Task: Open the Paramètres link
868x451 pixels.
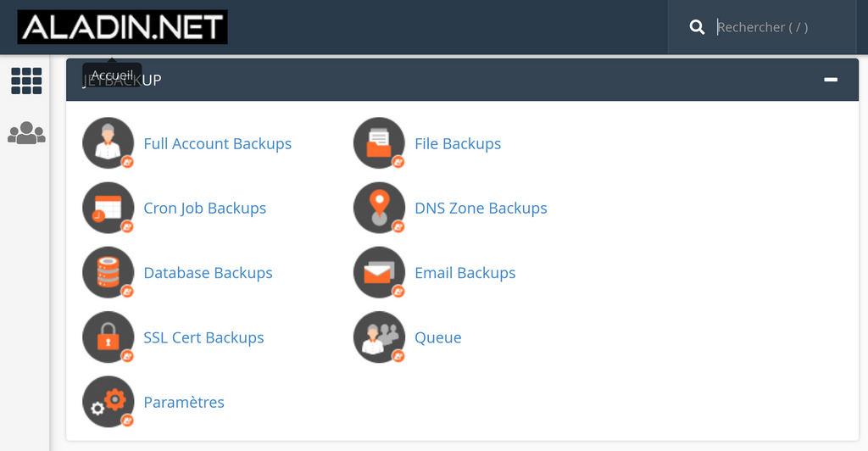Action: click(184, 402)
